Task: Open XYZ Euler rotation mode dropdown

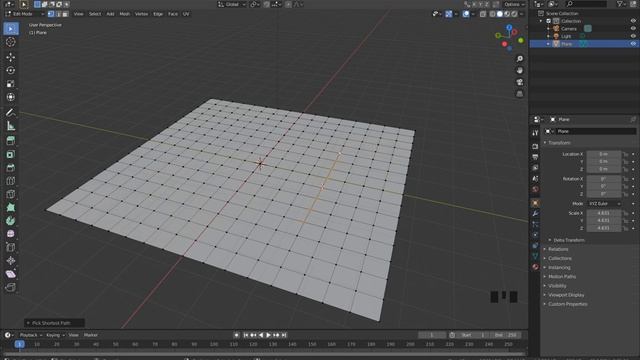Action: 604,204
